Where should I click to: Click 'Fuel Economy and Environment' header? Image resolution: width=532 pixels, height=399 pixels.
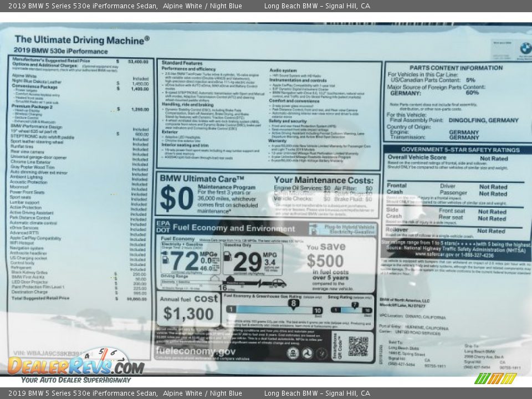tap(234, 228)
